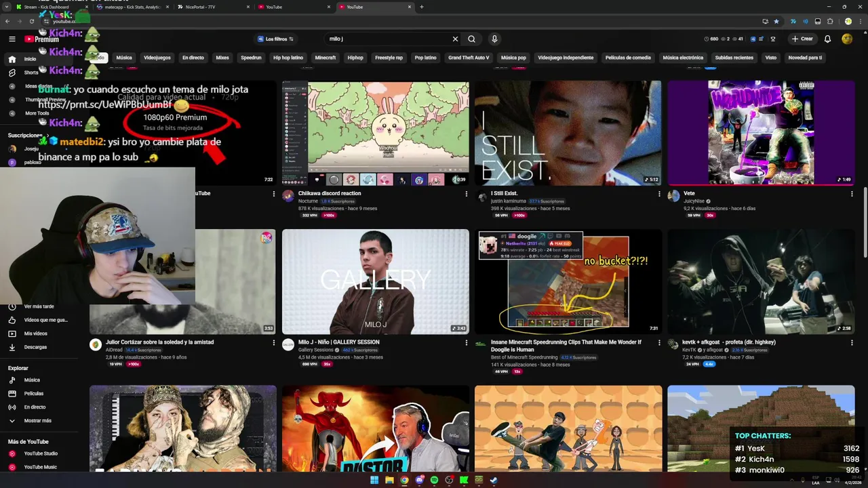This screenshot has width=868, height=488.
Task: Open the Chiikawa rabbit video thumbnail
Action: tap(375, 133)
